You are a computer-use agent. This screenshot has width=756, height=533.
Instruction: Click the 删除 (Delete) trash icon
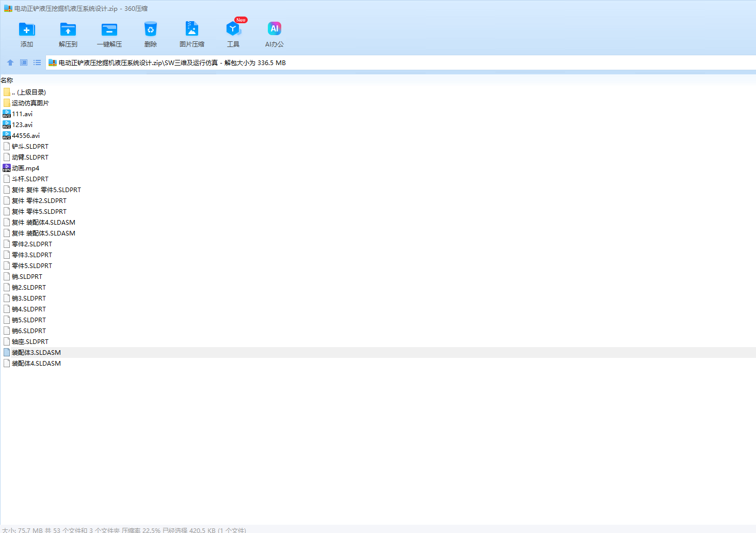coord(151,29)
